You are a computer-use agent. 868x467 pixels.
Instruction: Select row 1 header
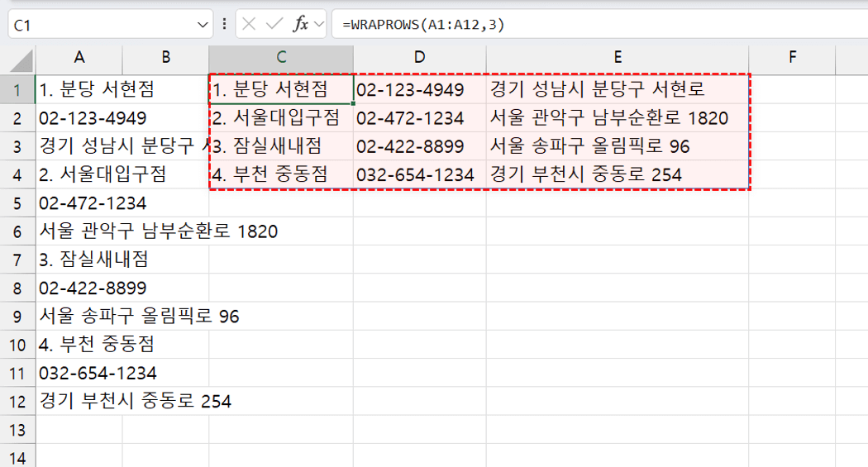point(17,89)
